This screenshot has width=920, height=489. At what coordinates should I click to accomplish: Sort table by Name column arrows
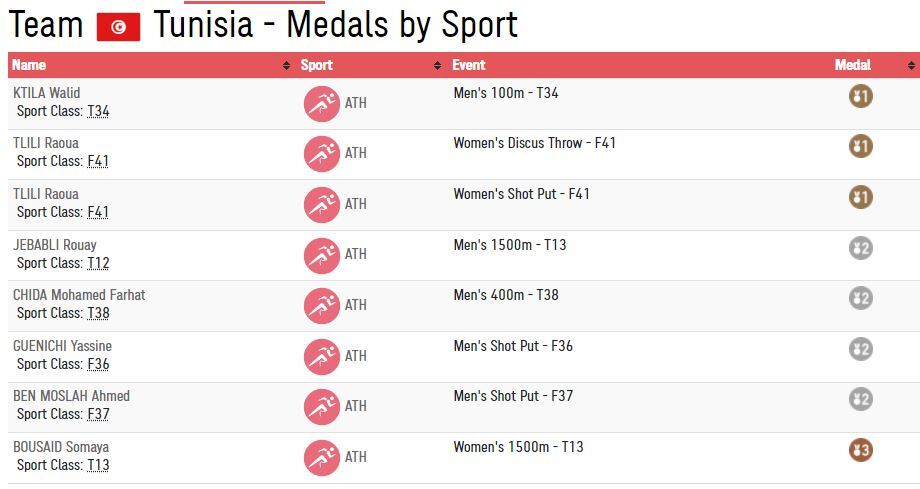(x=288, y=66)
